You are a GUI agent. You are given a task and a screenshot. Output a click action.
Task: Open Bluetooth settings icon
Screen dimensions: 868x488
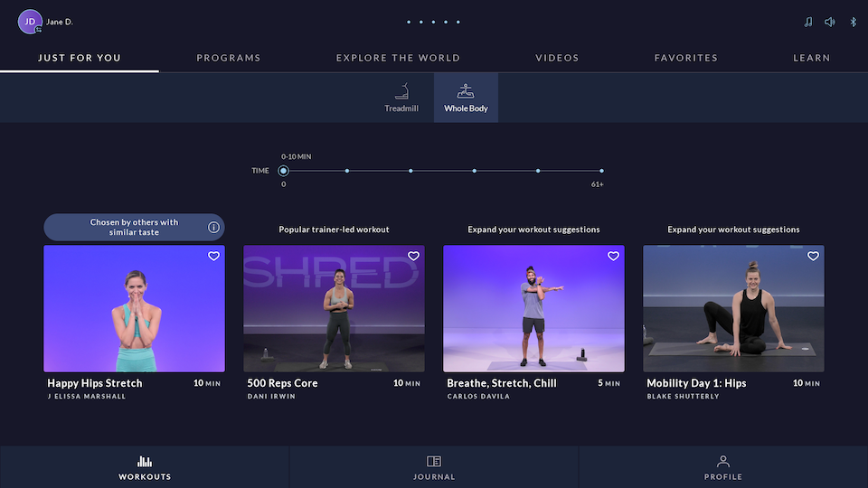tap(853, 22)
